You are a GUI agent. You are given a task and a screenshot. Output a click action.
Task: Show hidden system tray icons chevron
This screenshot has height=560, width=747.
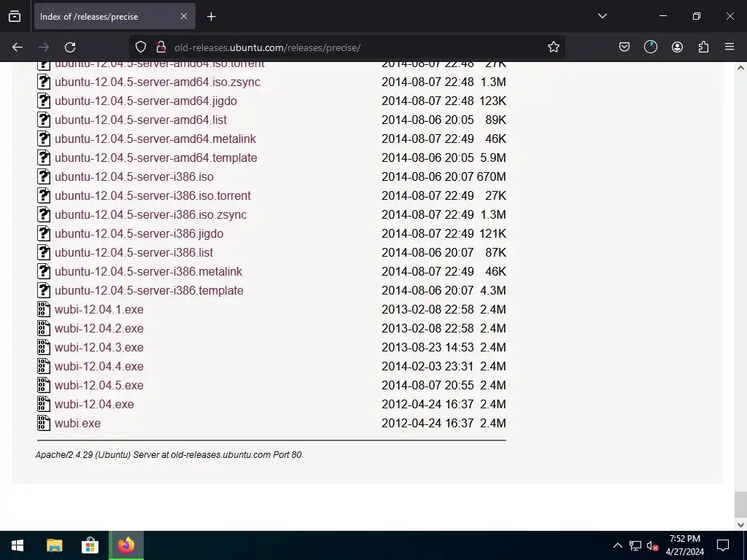click(617, 545)
